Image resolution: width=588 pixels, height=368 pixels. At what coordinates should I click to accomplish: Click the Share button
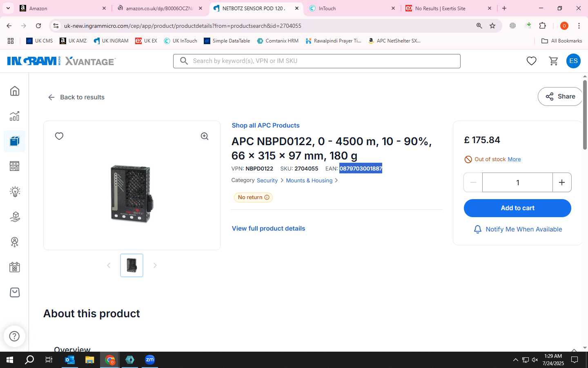pos(560,96)
